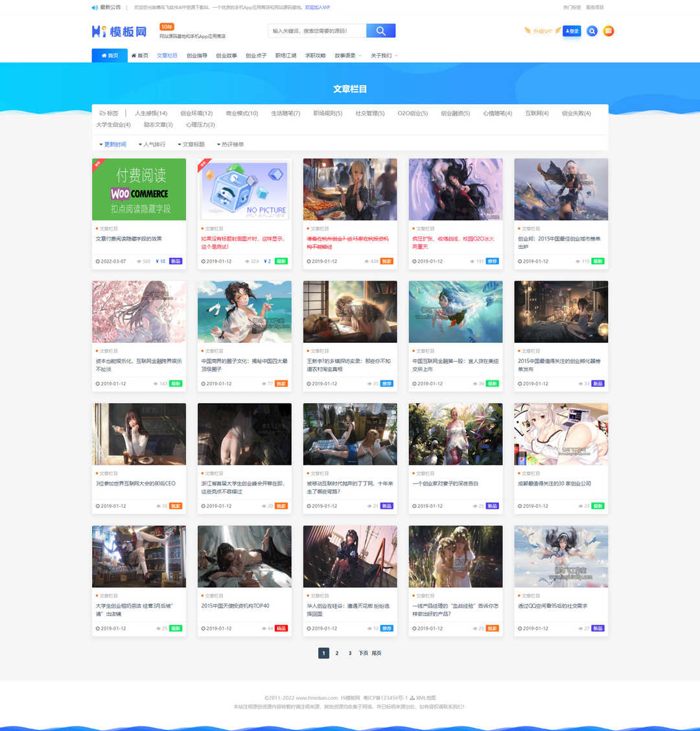Click the blue 首页 home tab
Image resolution: width=700 pixels, height=731 pixels.
tap(110, 56)
